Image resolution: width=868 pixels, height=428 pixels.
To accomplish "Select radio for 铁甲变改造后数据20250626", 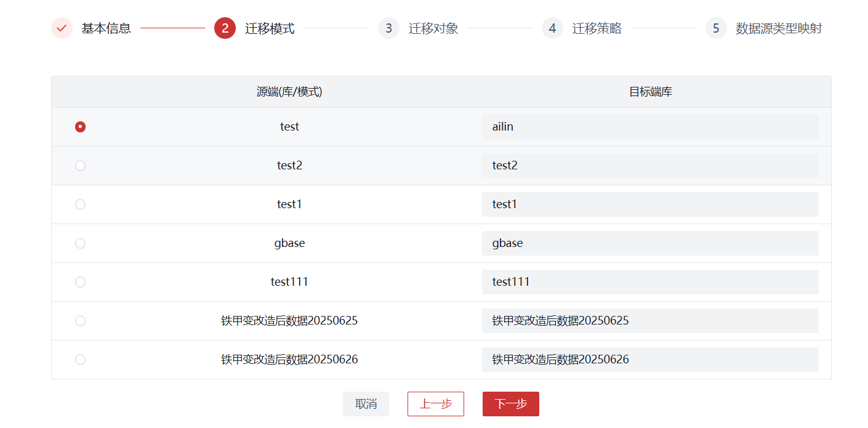I will (80, 360).
